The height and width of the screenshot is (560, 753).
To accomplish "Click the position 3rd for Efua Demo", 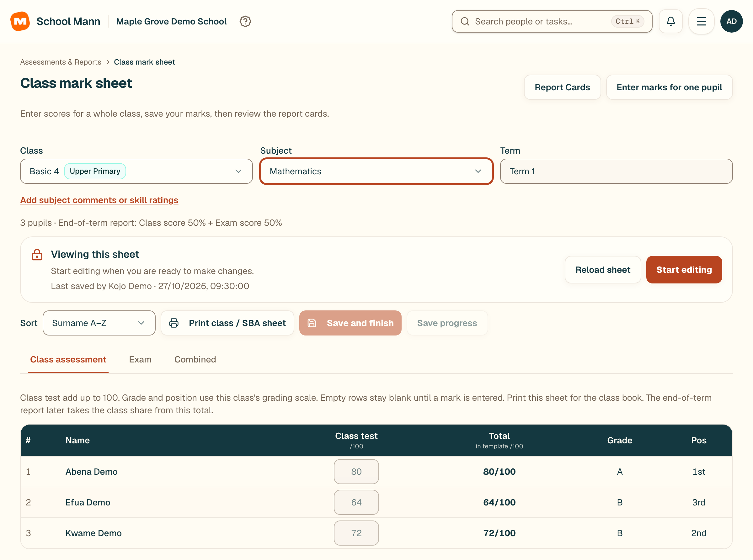I will click(x=699, y=502).
